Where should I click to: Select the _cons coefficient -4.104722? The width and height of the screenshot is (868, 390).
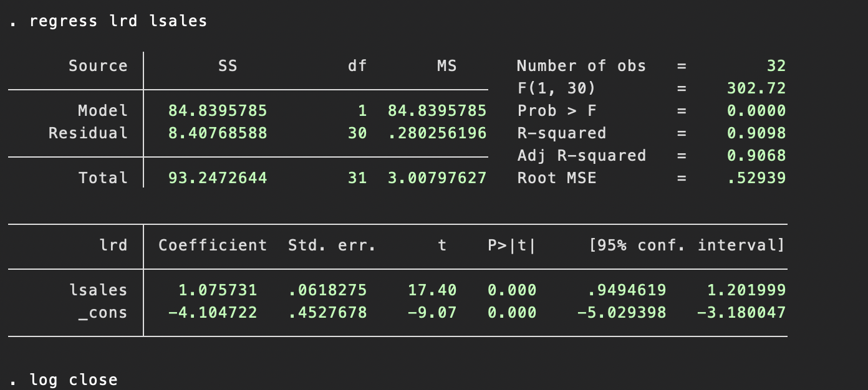coord(210,312)
